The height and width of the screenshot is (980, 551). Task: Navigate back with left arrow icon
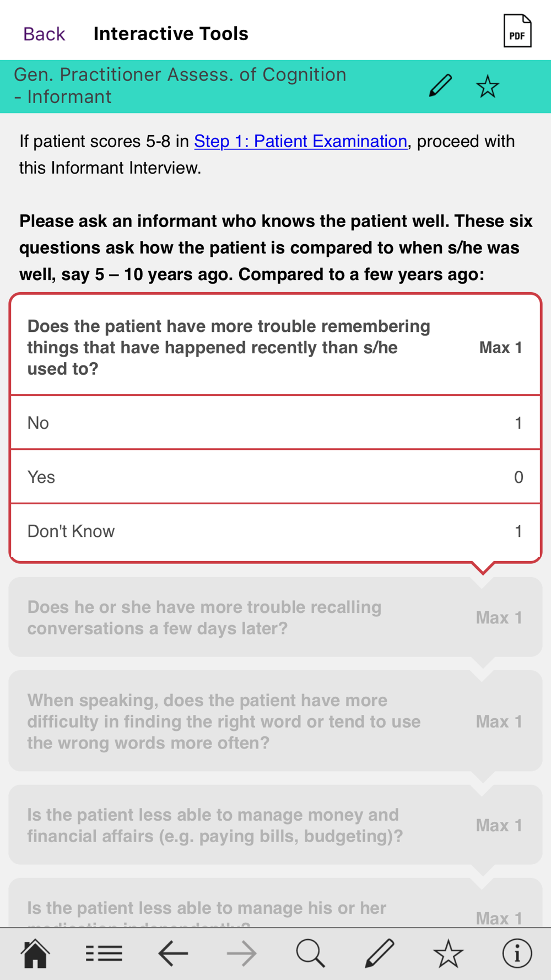click(x=173, y=954)
